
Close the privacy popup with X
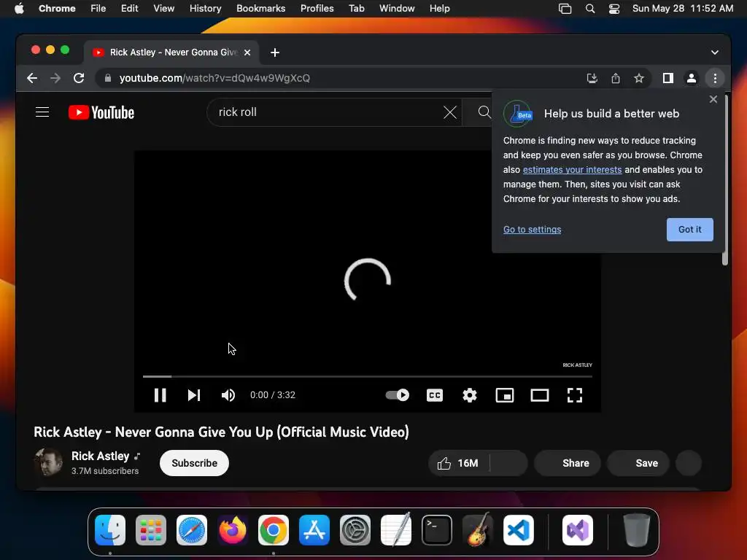713,99
